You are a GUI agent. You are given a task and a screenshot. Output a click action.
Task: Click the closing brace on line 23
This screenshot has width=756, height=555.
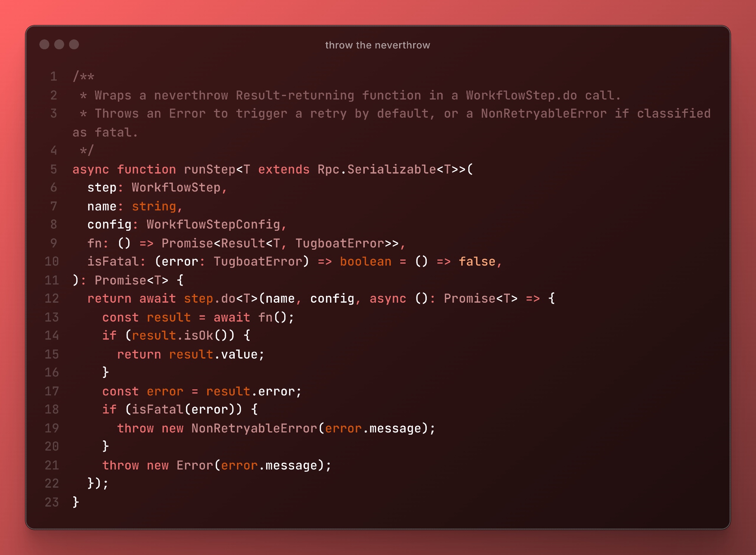[76, 502]
